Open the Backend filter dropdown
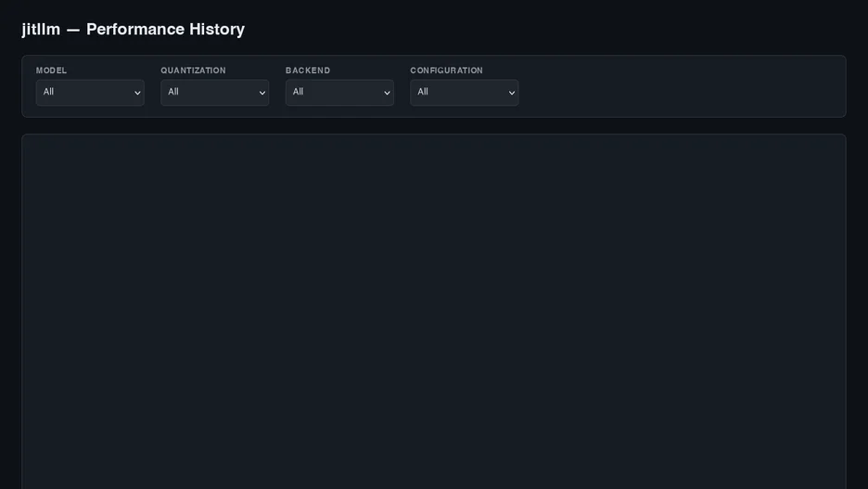Viewport: 868px width, 489px height. (339, 93)
